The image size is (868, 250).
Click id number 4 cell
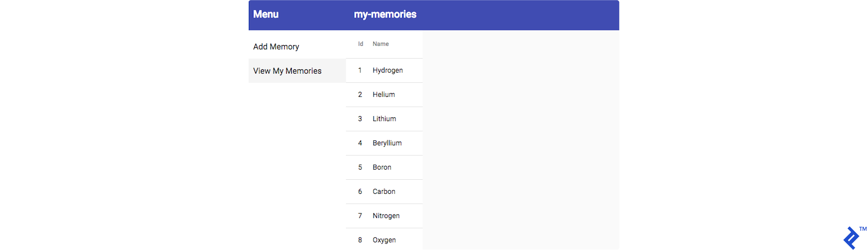tap(360, 143)
